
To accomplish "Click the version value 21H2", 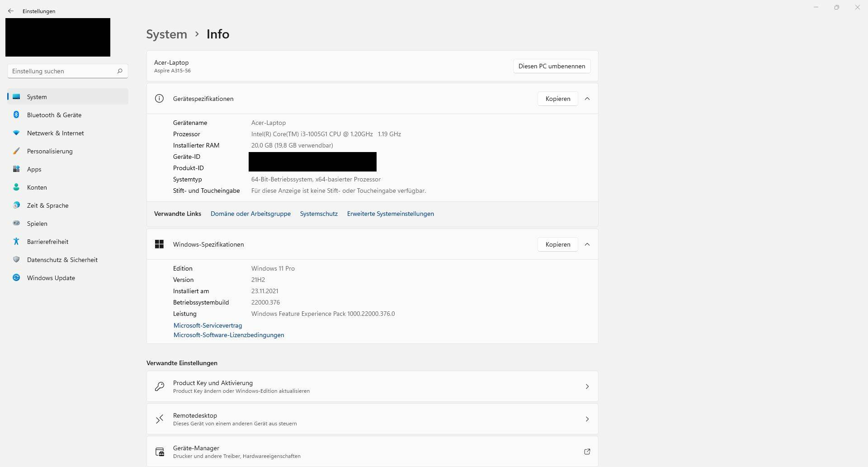I will coord(258,280).
